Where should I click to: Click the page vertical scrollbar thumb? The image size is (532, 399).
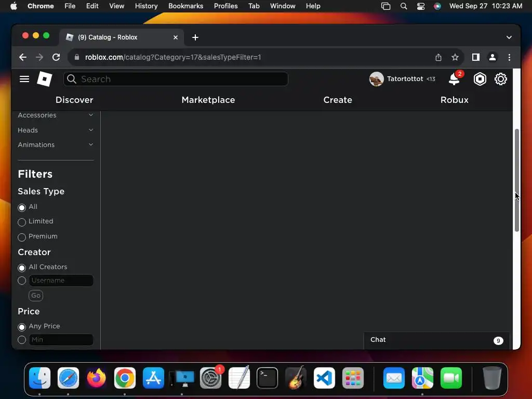point(516,180)
